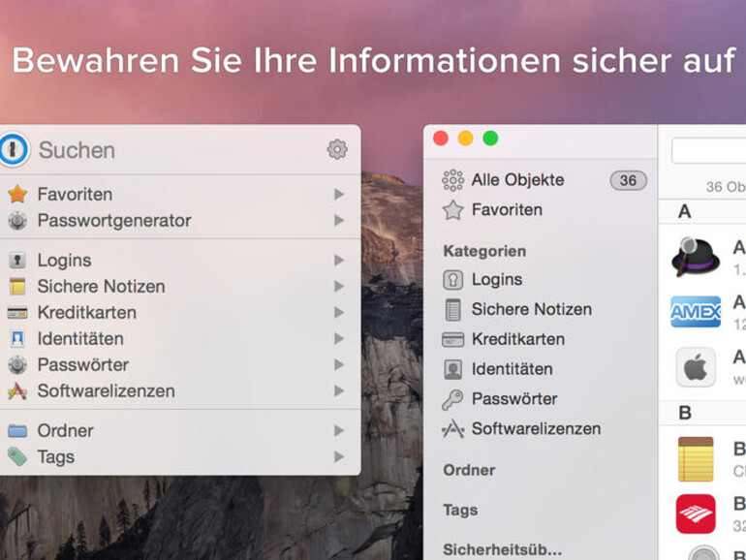Screen dimensions: 746x560
Task: Expand Favoriten submenu arrow in popup
Action: (x=339, y=194)
